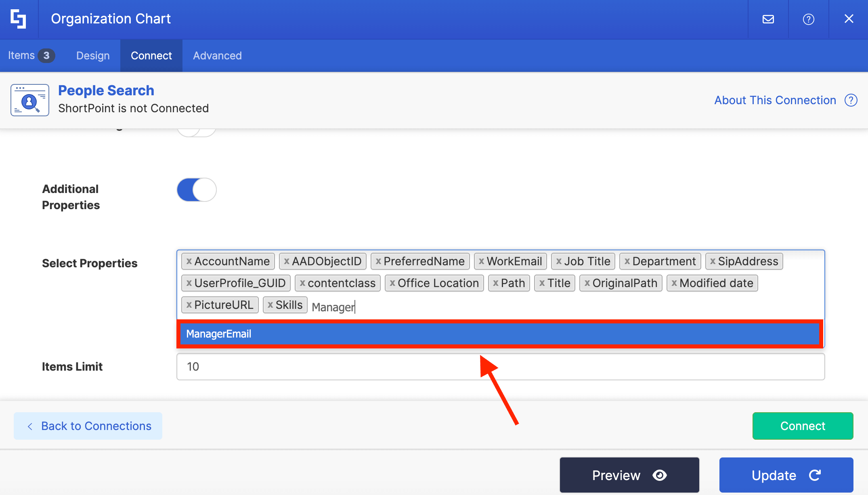Open the help question mark icon in header
The height and width of the screenshot is (495, 868).
808,19
